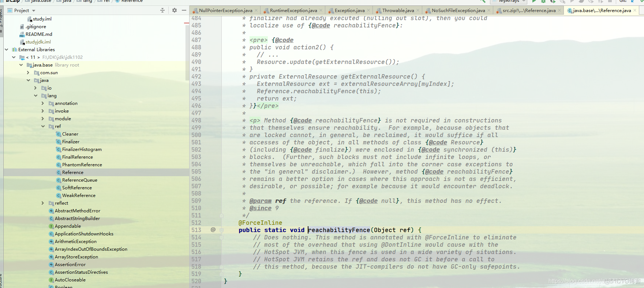Click the Appendable interface icon
This screenshot has height=288, width=644.
51,226
